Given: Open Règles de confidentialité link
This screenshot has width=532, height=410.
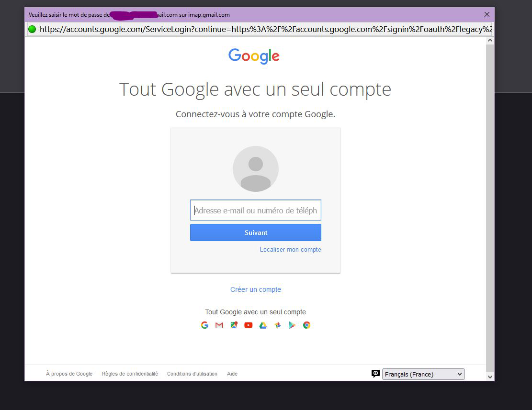Looking at the screenshot, I should coord(130,374).
